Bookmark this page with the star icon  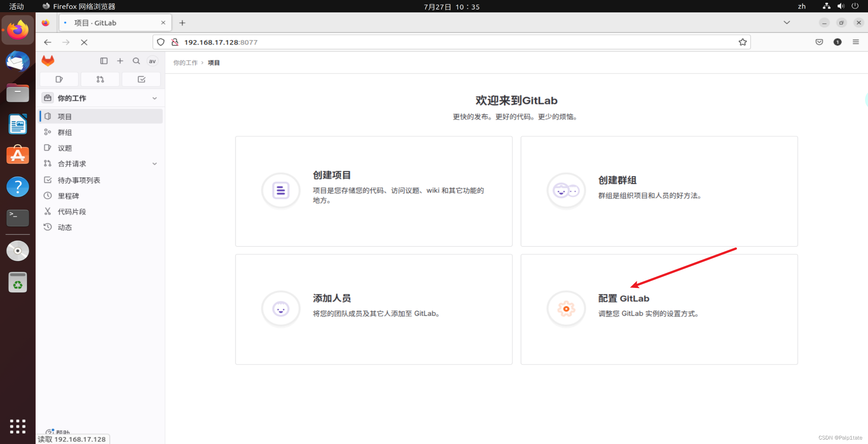click(x=743, y=42)
